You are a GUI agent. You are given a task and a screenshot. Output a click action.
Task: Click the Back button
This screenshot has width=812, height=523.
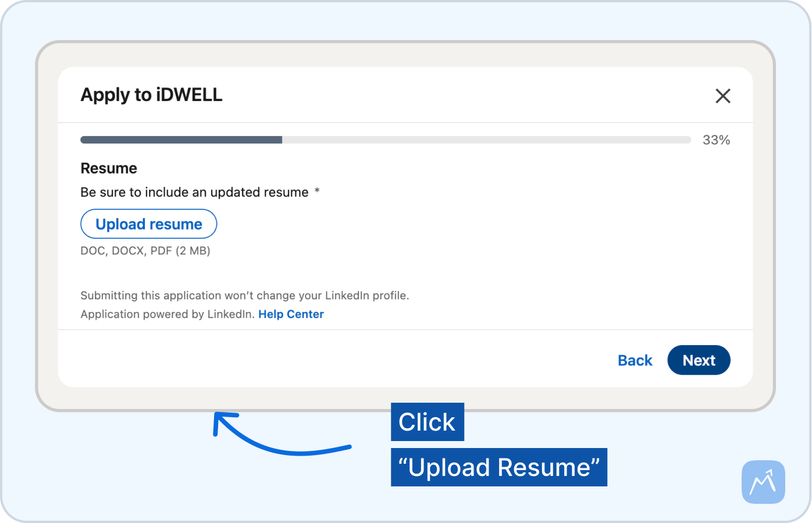(635, 360)
